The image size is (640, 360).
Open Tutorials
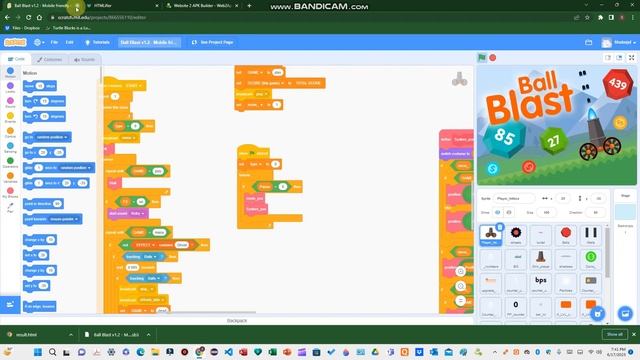click(97, 42)
